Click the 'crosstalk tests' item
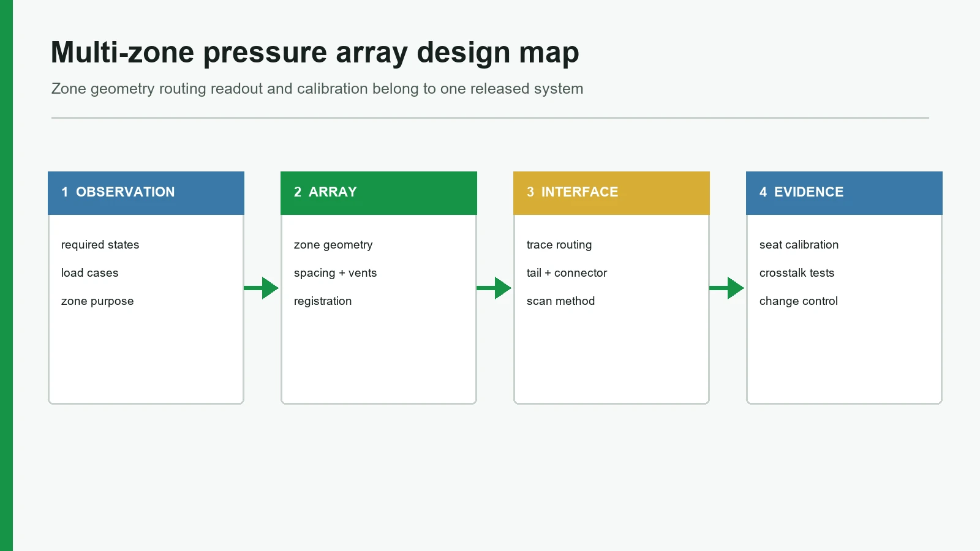Viewport: 980px width, 551px height. 797,273
